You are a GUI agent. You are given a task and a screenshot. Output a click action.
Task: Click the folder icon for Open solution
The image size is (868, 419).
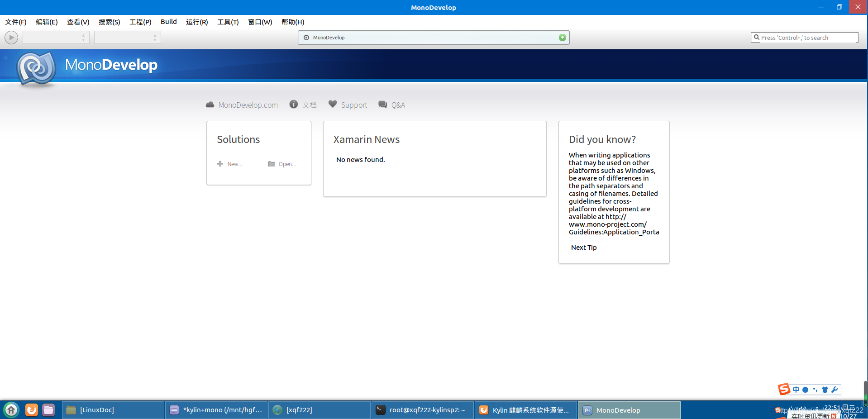pos(271,164)
